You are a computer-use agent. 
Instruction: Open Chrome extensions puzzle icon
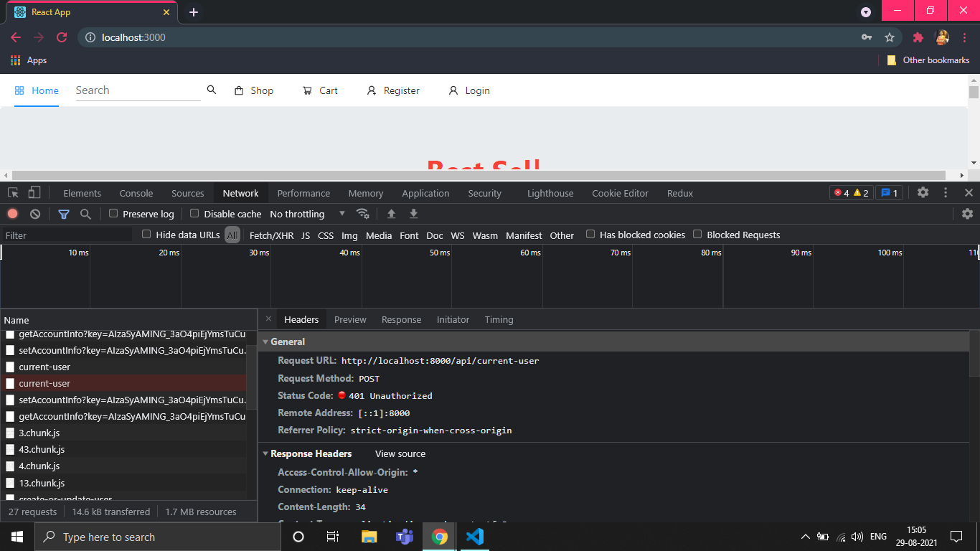tap(918, 37)
